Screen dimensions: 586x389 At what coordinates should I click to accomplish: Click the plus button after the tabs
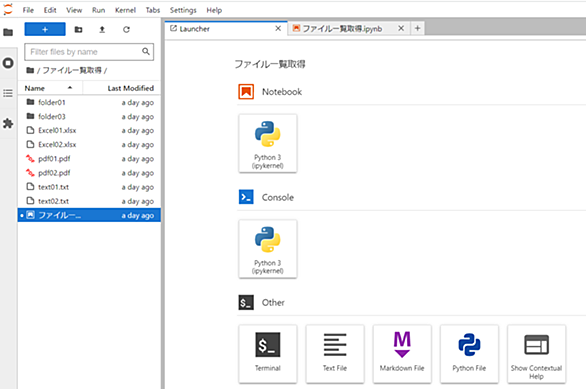coord(417,28)
